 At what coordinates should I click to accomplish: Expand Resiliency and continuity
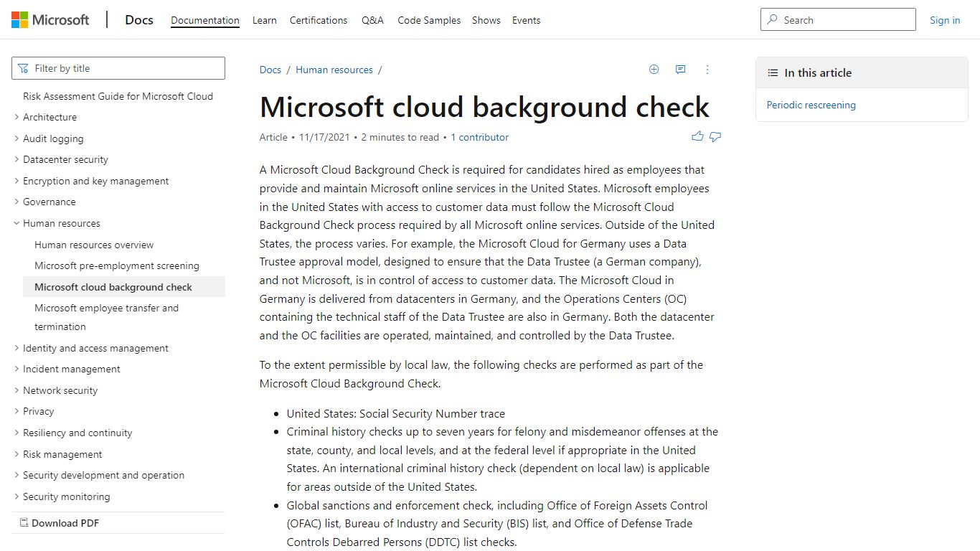17,433
